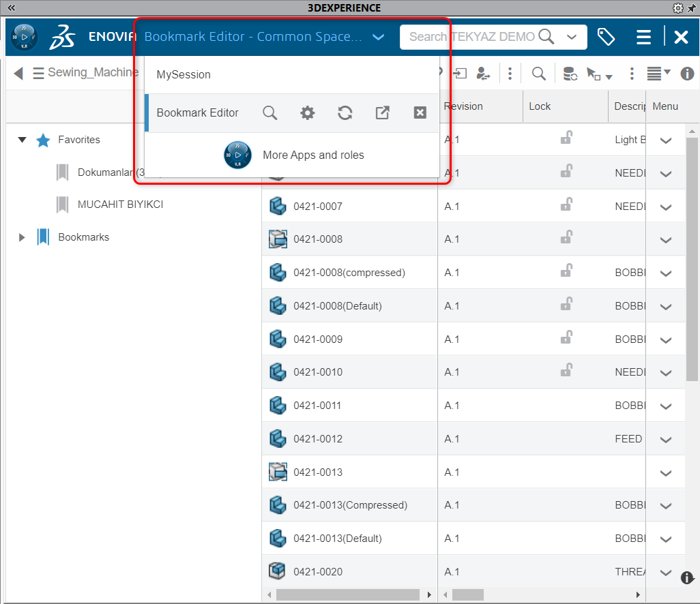The image size is (700, 604).
Task: Click the vertical scrollbar of the list
Action: tap(692, 259)
